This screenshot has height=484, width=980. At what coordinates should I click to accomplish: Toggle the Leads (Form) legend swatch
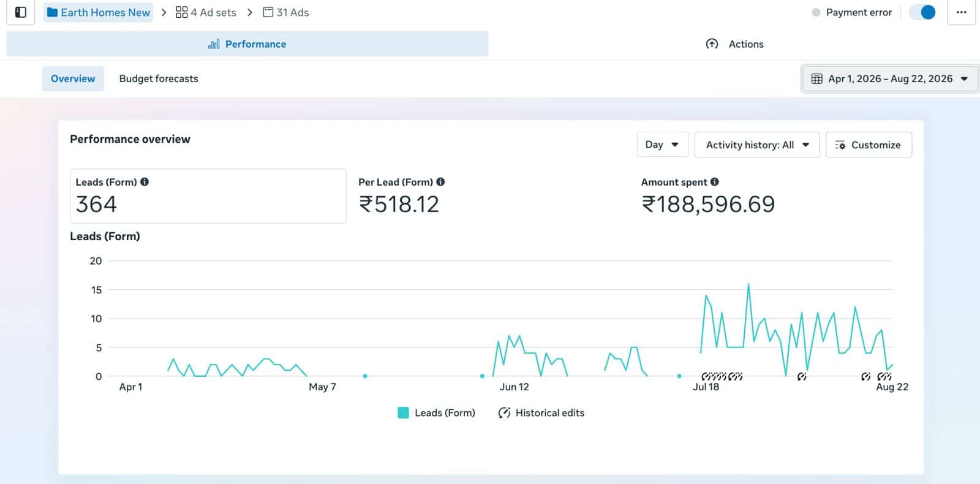403,413
